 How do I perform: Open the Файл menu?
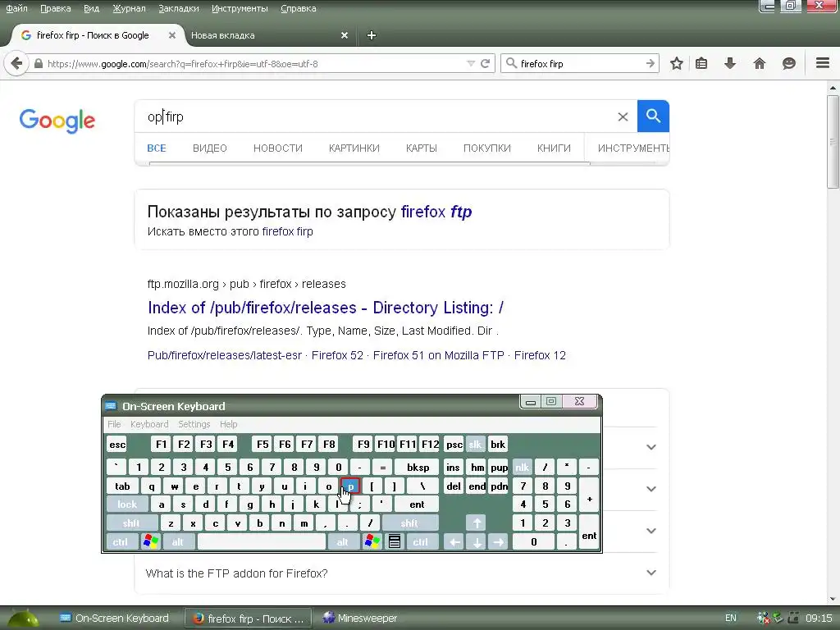pos(16,8)
